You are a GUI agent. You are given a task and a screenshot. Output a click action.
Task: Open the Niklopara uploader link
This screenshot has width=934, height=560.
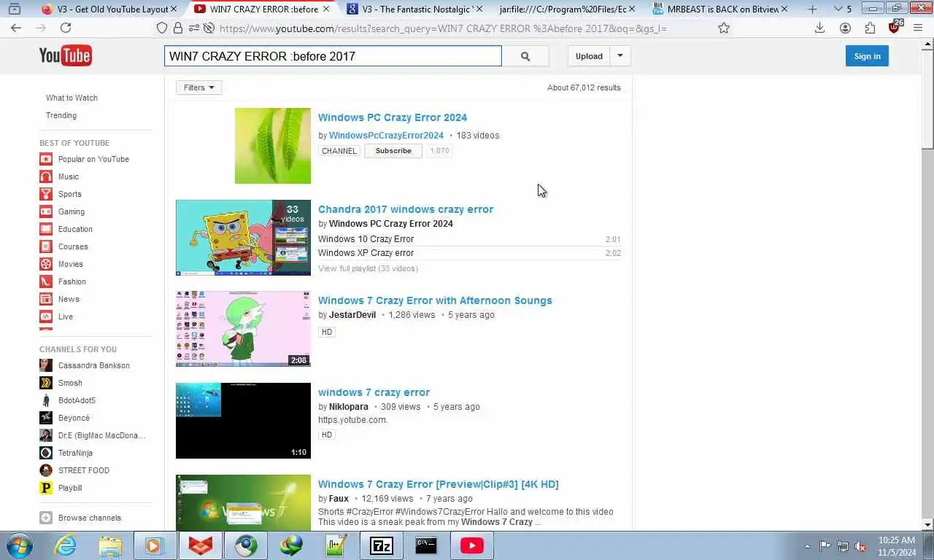(x=349, y=407)
